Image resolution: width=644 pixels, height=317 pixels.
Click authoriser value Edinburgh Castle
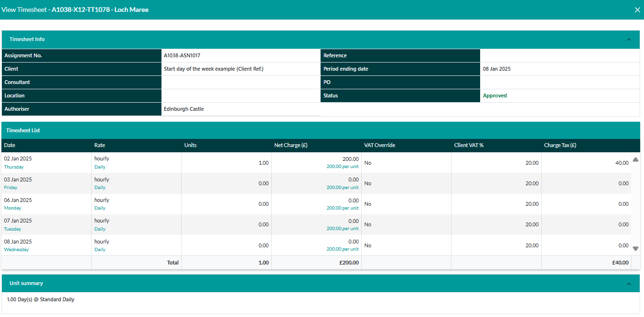click(184, 109)
